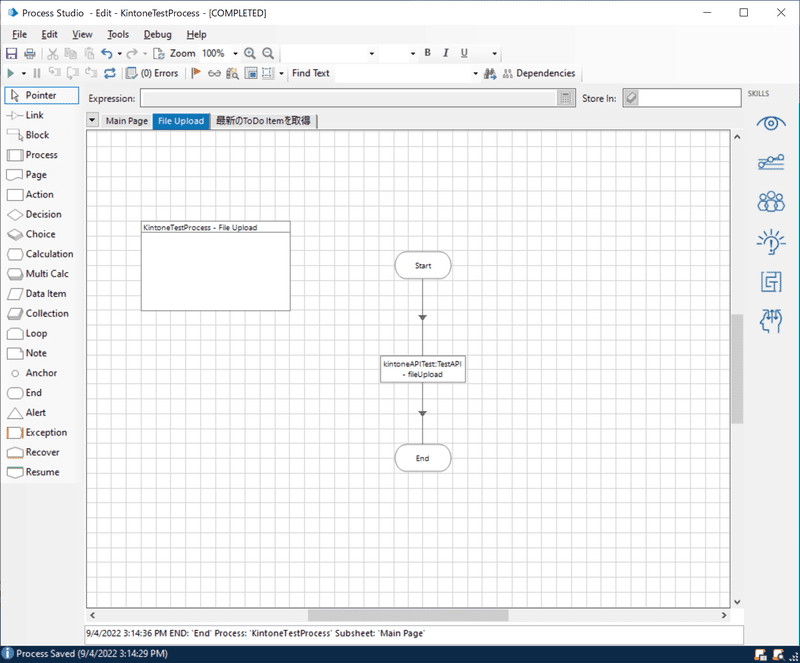This screenshot has width=800, height=663.
Task: Toggle Italic formatting
Action: (x=445, y=53)
